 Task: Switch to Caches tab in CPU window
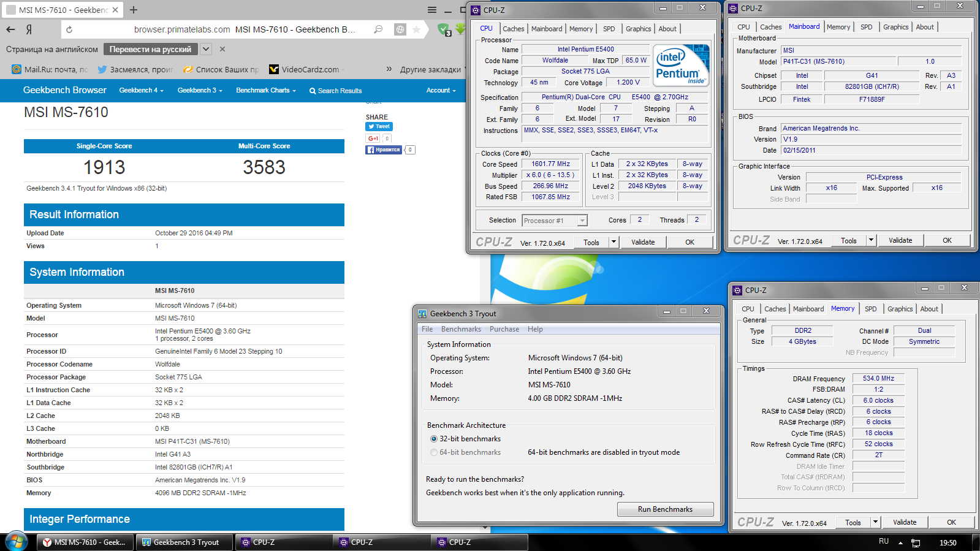click(514, 29)
